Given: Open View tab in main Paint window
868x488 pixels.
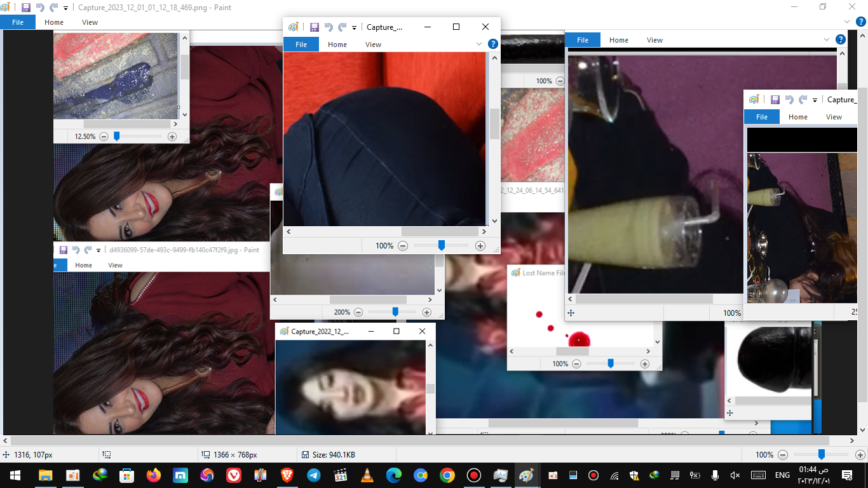Looking at the screenshot, I should tap(90, 22).
